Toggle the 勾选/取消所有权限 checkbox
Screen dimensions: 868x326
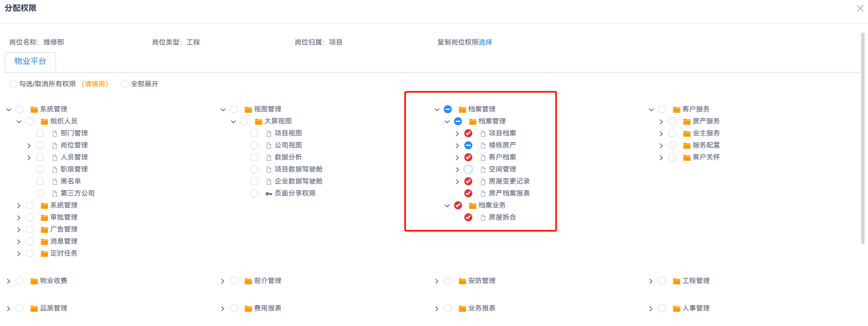13,84
